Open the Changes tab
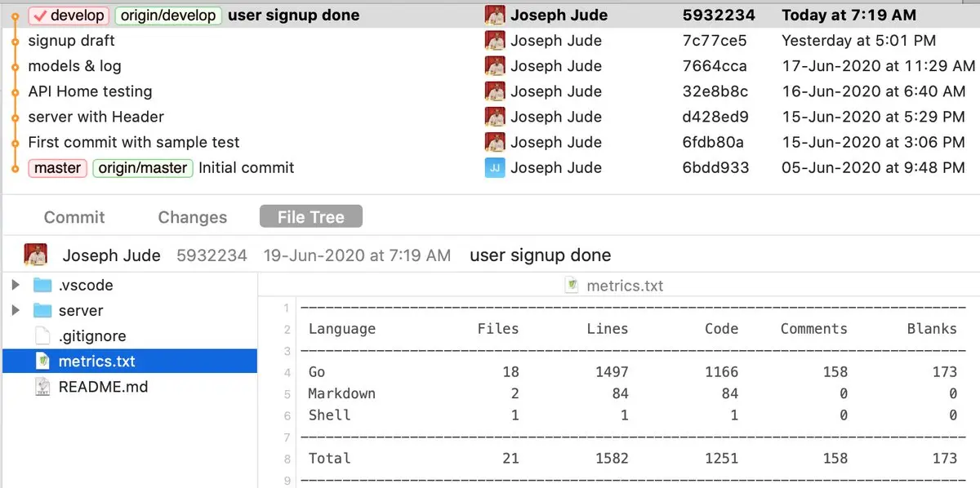Image resolution: width=980 pixels, height=488 pixels. (192, 217)
